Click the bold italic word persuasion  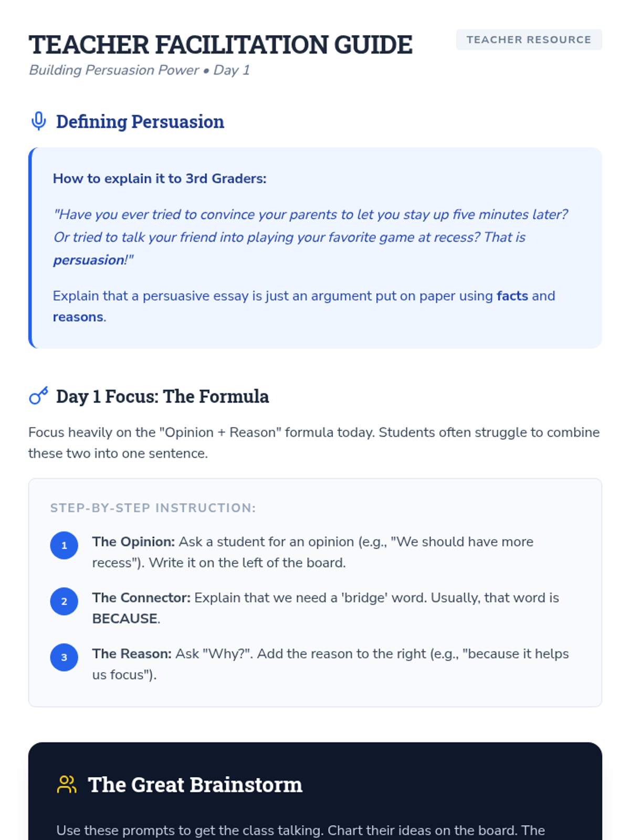point(88,260)
